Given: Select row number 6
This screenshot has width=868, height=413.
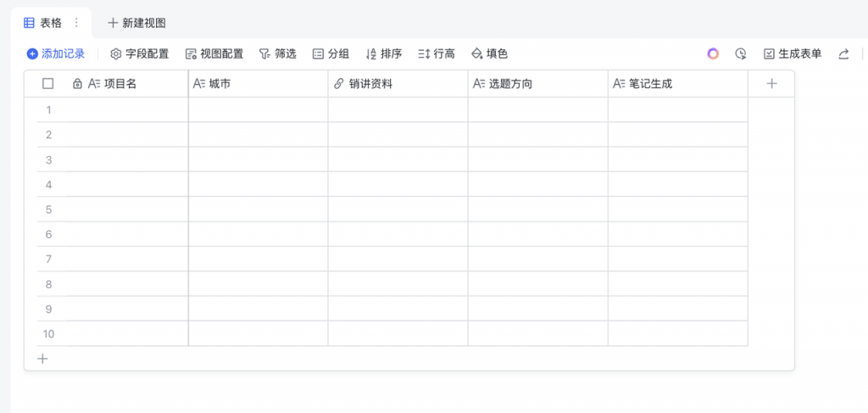Looking at the screenshot, I should (x=48, y=234).
